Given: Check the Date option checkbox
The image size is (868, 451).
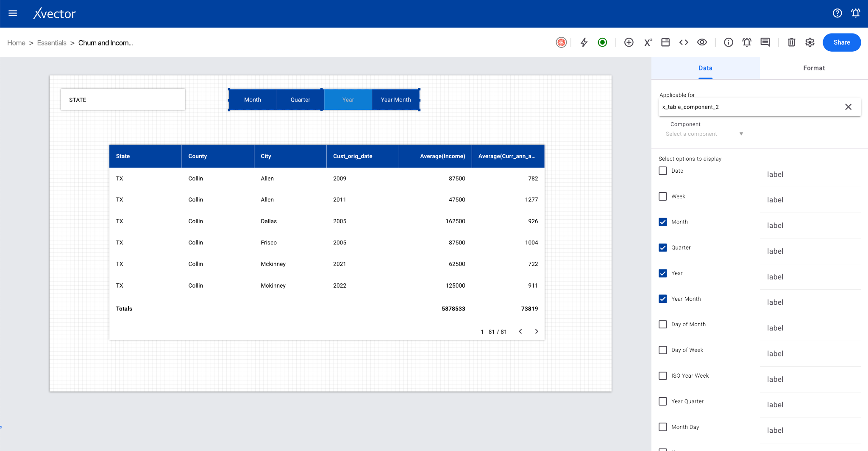Looking at the screenshot, I should (663, 171).
